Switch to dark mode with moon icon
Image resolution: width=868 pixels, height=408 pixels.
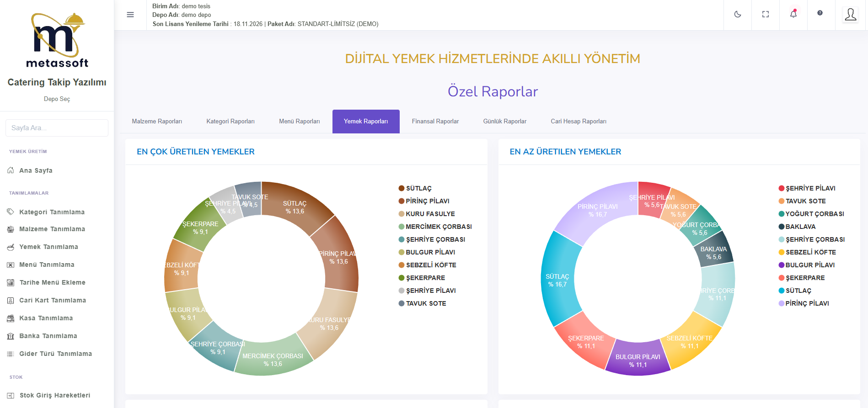point(738,15)
